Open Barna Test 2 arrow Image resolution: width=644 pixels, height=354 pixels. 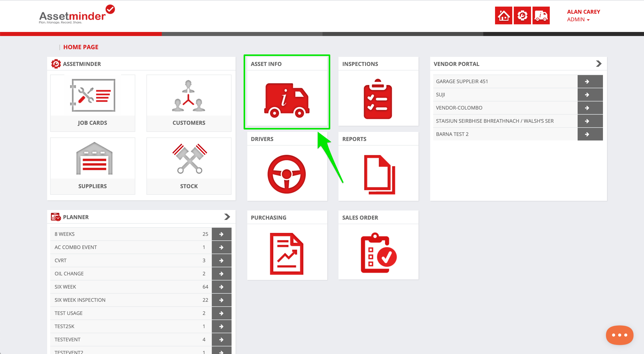[x=590, y=134]
